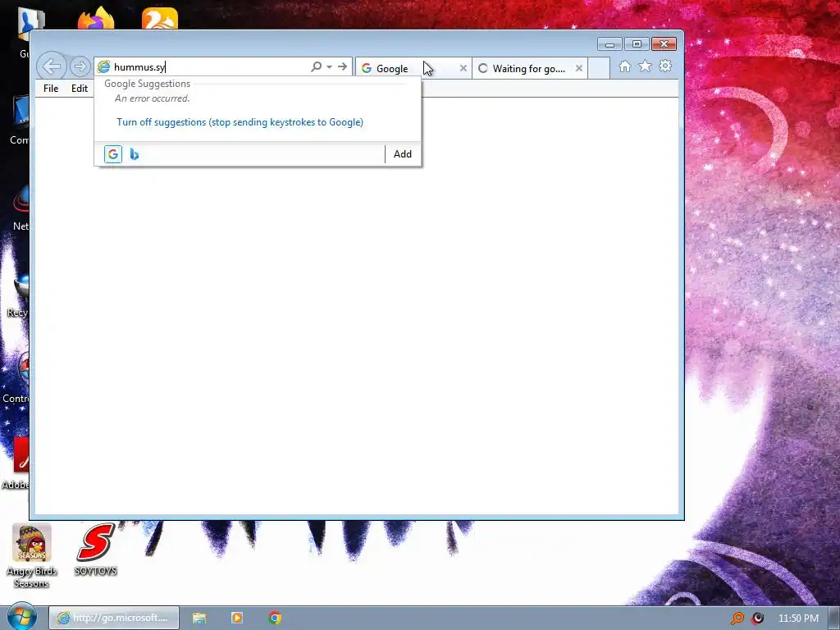Open the media player taskbar icon

(x=237, y=618)
